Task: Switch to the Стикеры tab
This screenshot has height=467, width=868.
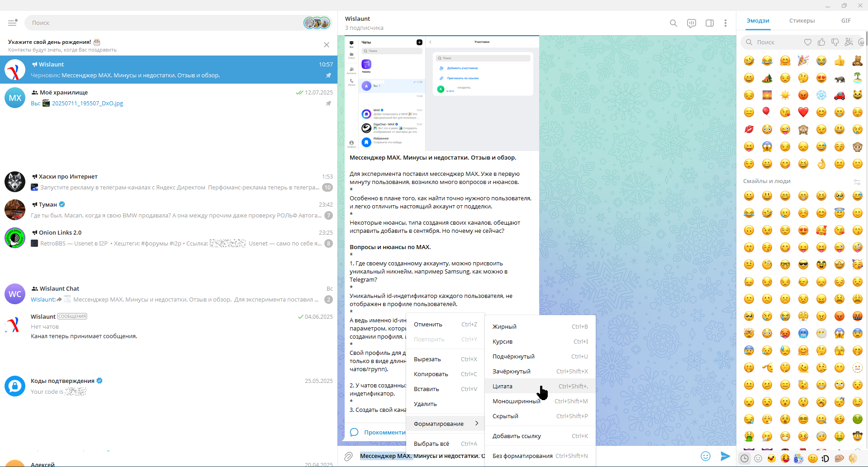Action: coord(802,21)
